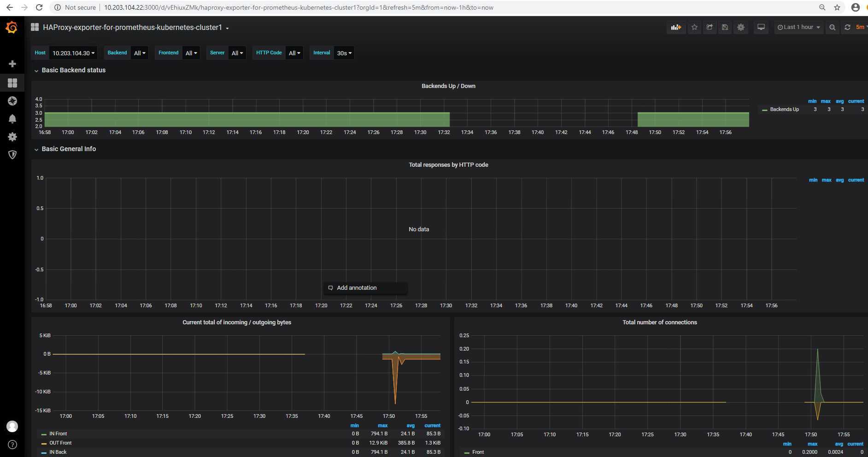Star this dashboard as favorite
The height and width of the screenshot is (457, 868).
[x=694, y=27]
